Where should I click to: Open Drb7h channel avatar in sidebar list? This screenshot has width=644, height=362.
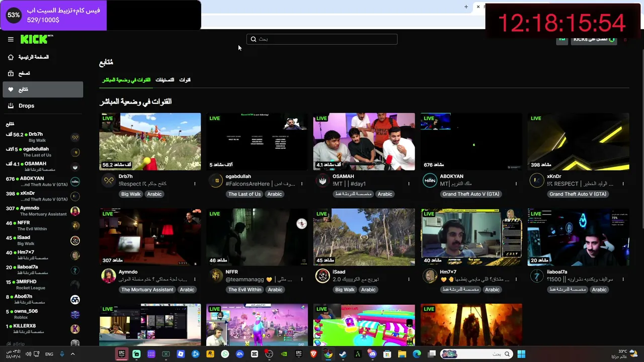(x=75, y=137)
